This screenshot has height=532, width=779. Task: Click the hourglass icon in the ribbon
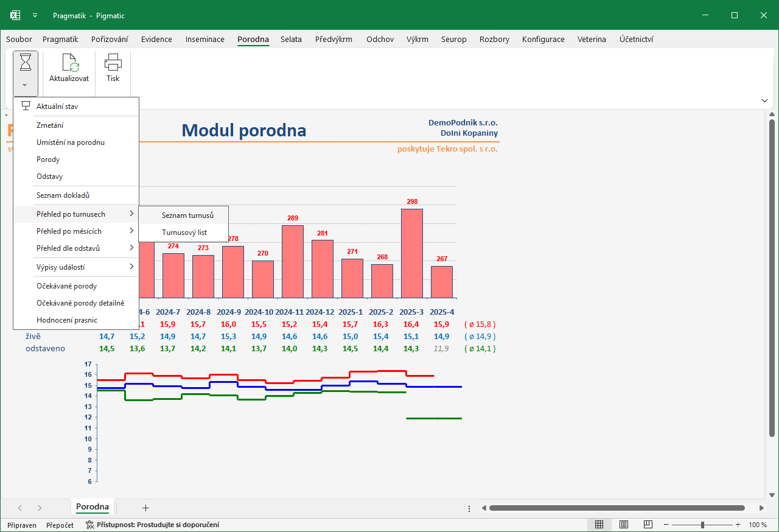point(25,63)
